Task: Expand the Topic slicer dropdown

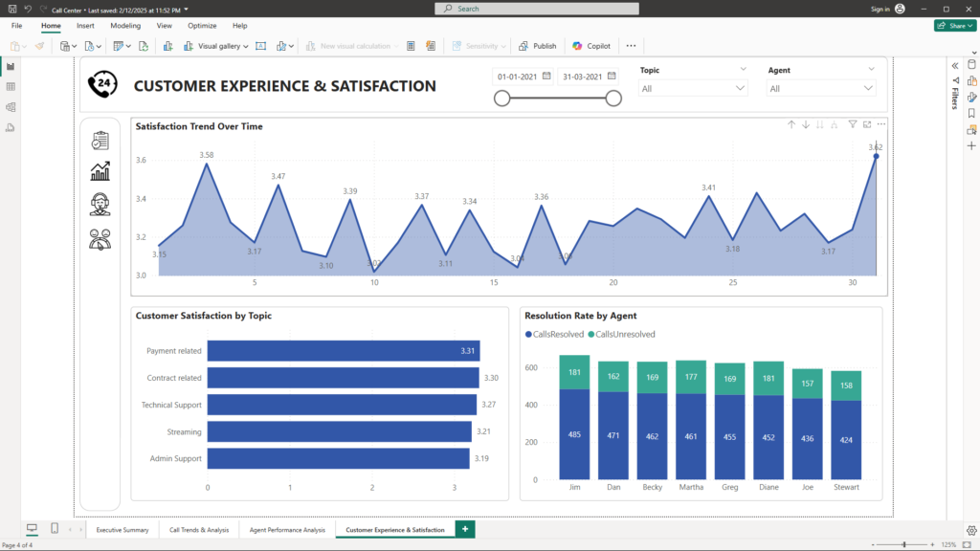Action: 694,88
